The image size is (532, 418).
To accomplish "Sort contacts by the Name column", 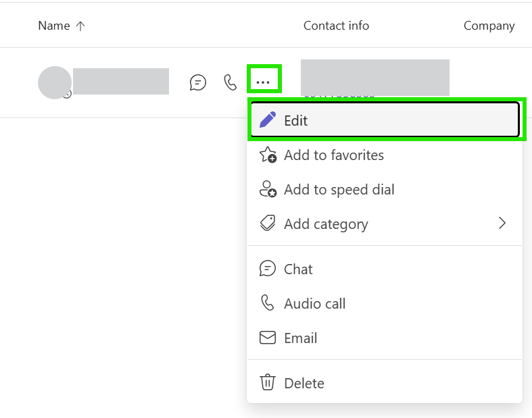I will pos(62,26).
